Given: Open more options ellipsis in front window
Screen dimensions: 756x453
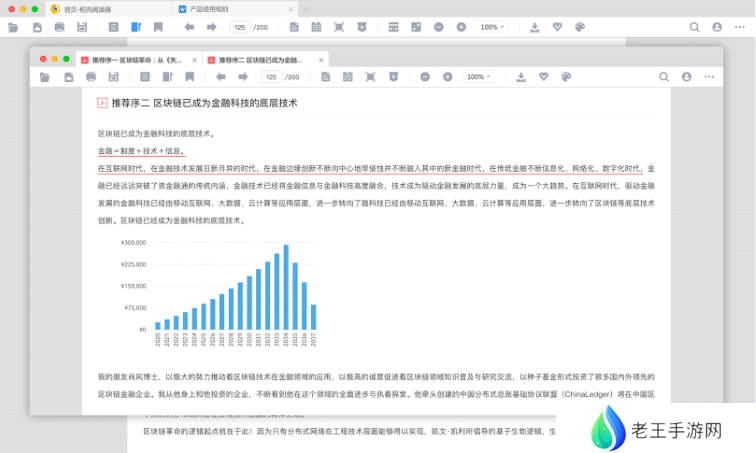Looking at the screenshot, I should point(709,77).
